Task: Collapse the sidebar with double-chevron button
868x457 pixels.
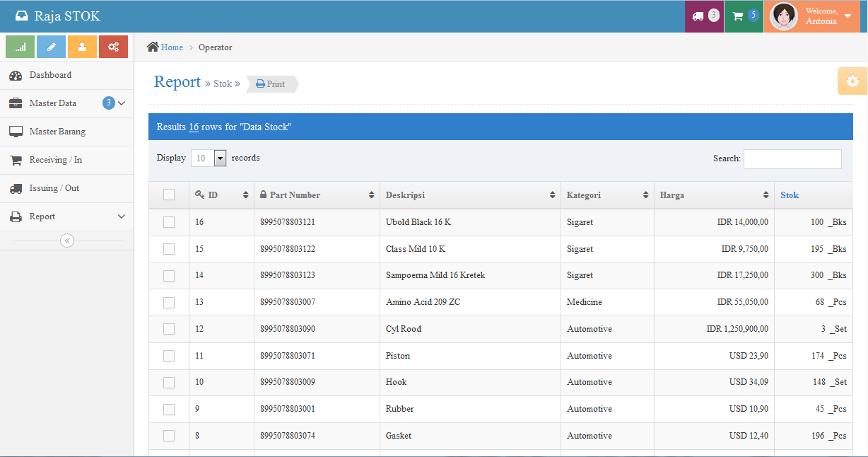Action: [67, 241]
